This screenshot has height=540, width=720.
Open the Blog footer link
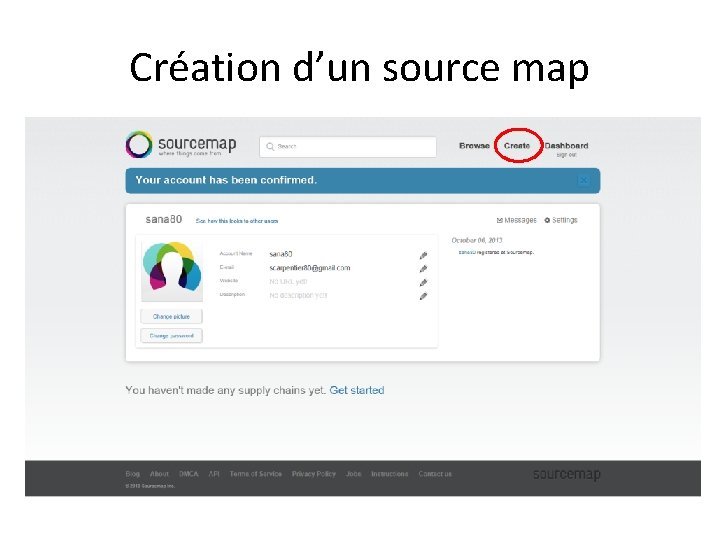[132, 474]
